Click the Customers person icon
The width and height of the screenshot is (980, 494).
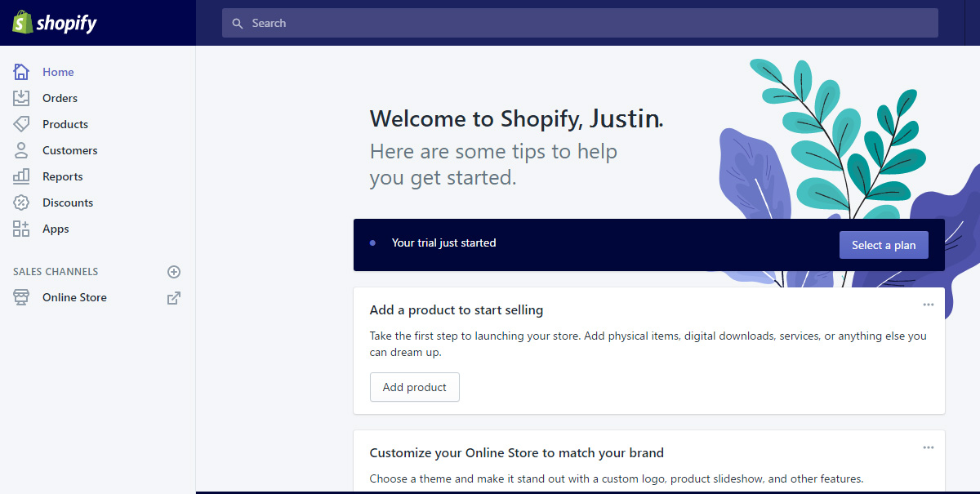coord(21,150)
